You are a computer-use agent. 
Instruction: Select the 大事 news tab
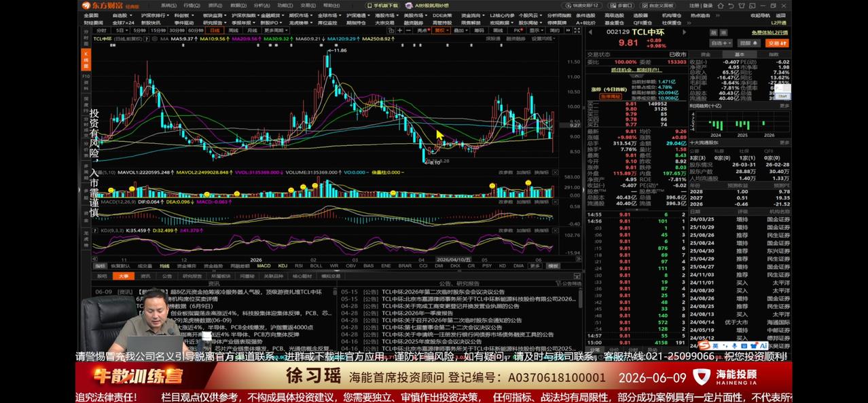pos(124,276)
